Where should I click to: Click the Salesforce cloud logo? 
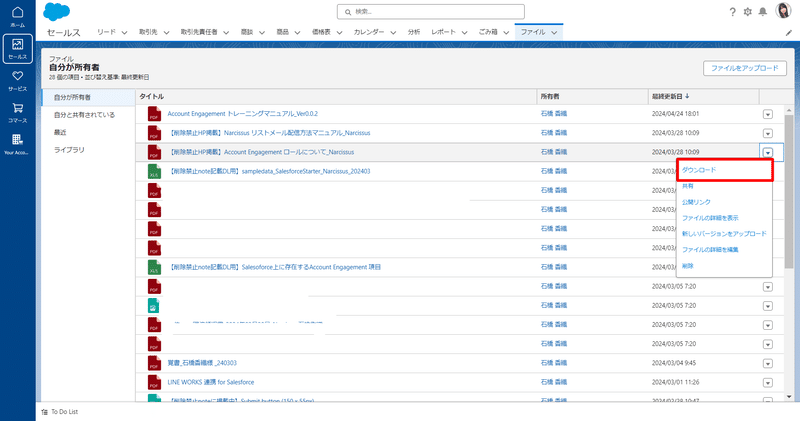(x=57, y=11)
